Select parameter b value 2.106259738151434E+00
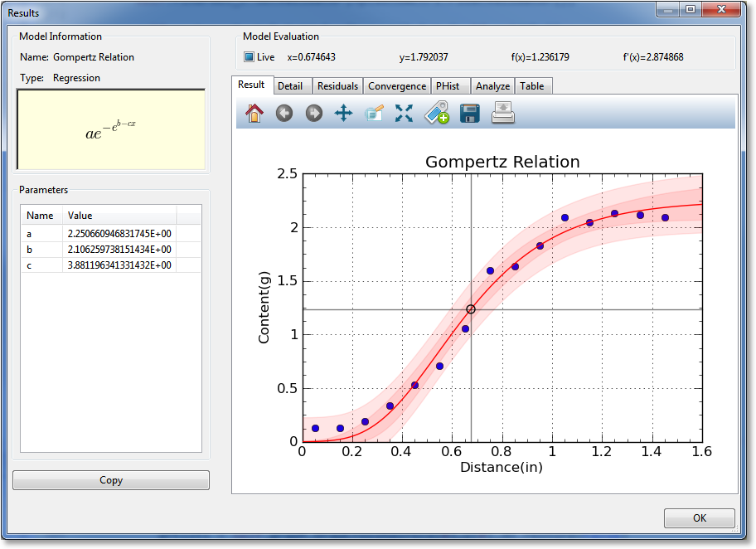Viewport: 756px width, 549px height. [x=119, y=250]
